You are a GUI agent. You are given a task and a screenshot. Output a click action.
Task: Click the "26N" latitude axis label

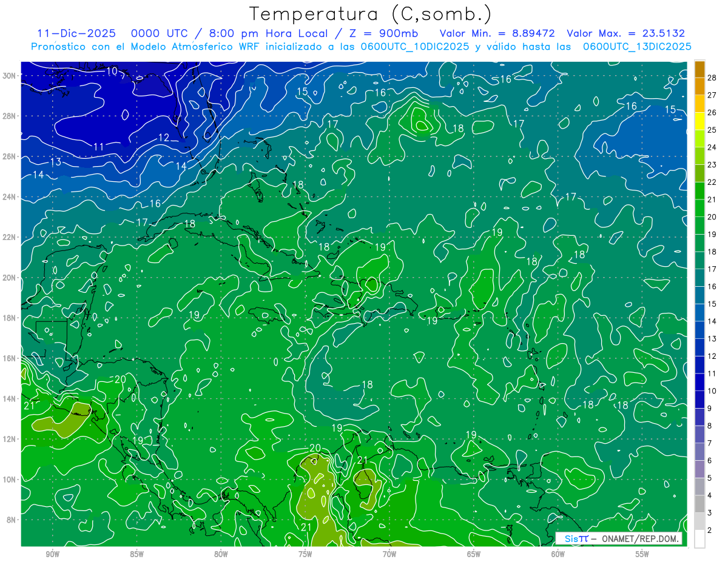click(9, 156)
